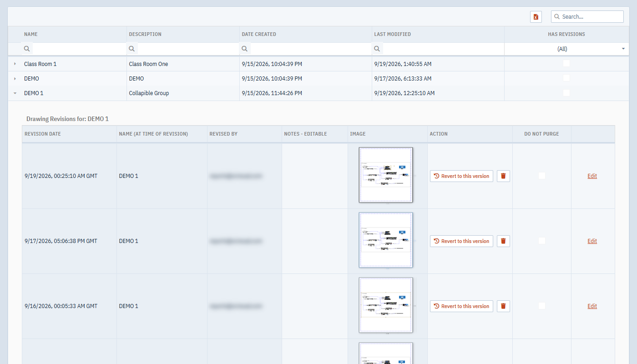Image resolution: width=637 pixels, height=364 pixels.
Task: Click the search icon in the Date Created filter
Action: (245, 49)
